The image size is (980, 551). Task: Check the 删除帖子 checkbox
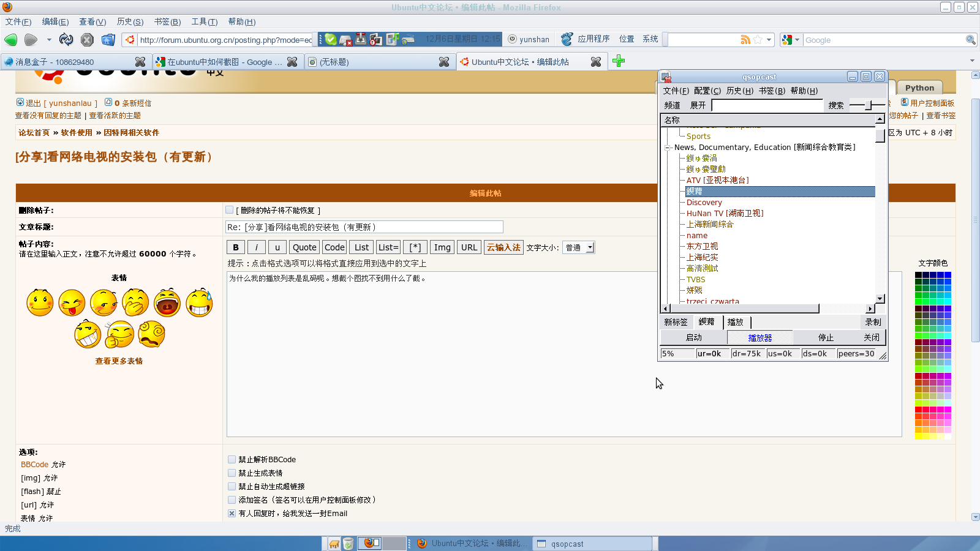pyautogui.click(x=230, y=210)
